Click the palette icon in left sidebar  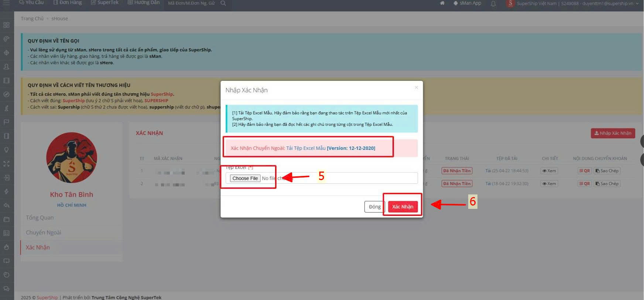[x=6, y=39]
